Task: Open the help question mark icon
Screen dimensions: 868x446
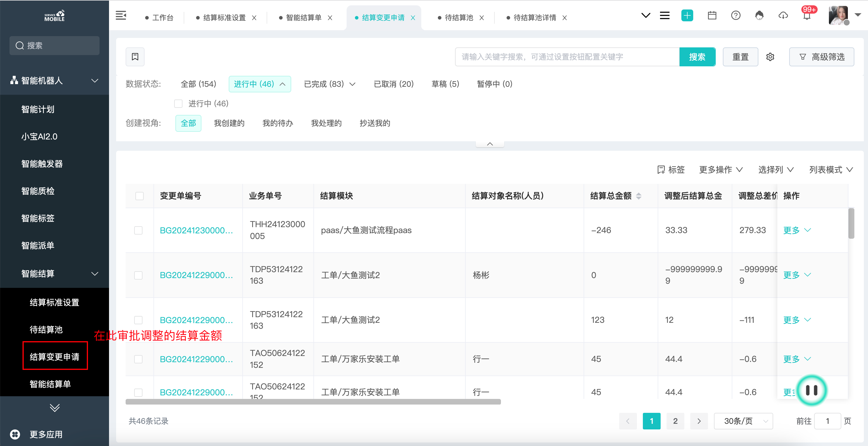Action: point(736,15)
